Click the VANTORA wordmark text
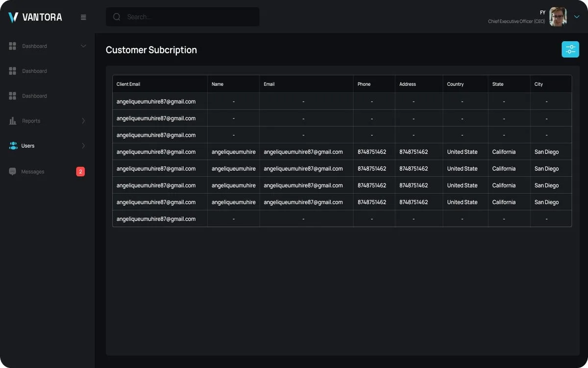 click(x=42, y=17)
